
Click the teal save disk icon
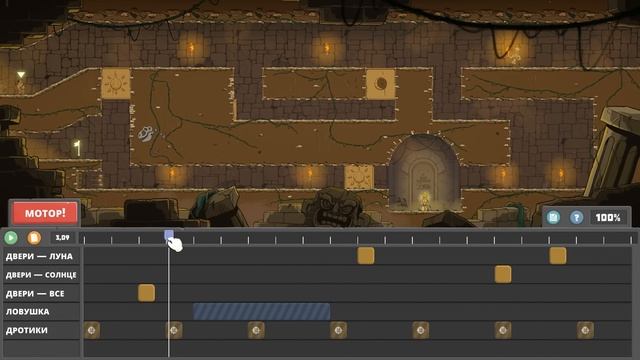(x=553, y=218)
